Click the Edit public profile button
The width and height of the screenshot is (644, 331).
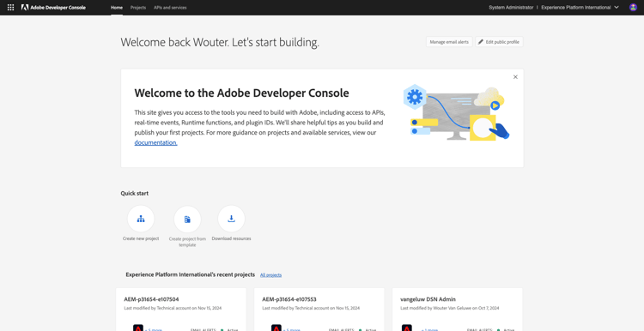(499, 42)
